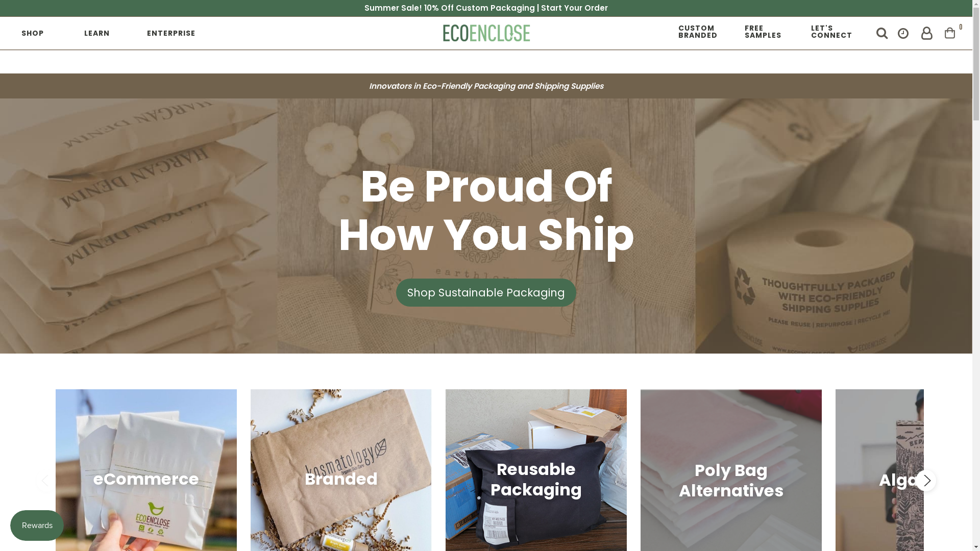Open the user account icon
The image size is (980, 551).
click(x=926, y=33)
